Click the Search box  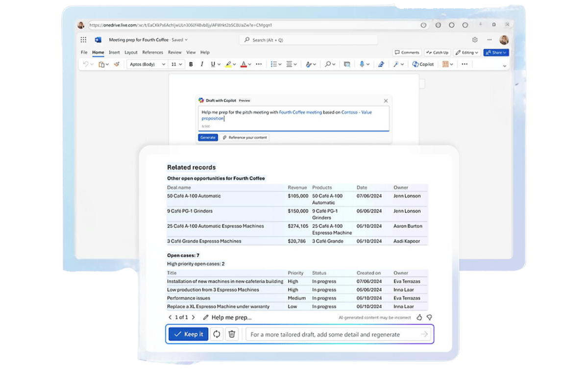pyautogui.click(x=309, y=40)
